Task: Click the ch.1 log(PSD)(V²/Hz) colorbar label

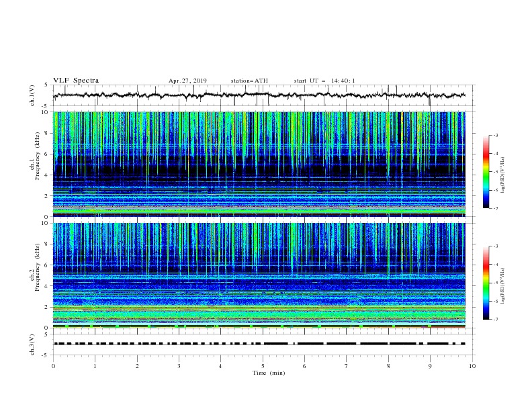Action: (x=502, y=175)
